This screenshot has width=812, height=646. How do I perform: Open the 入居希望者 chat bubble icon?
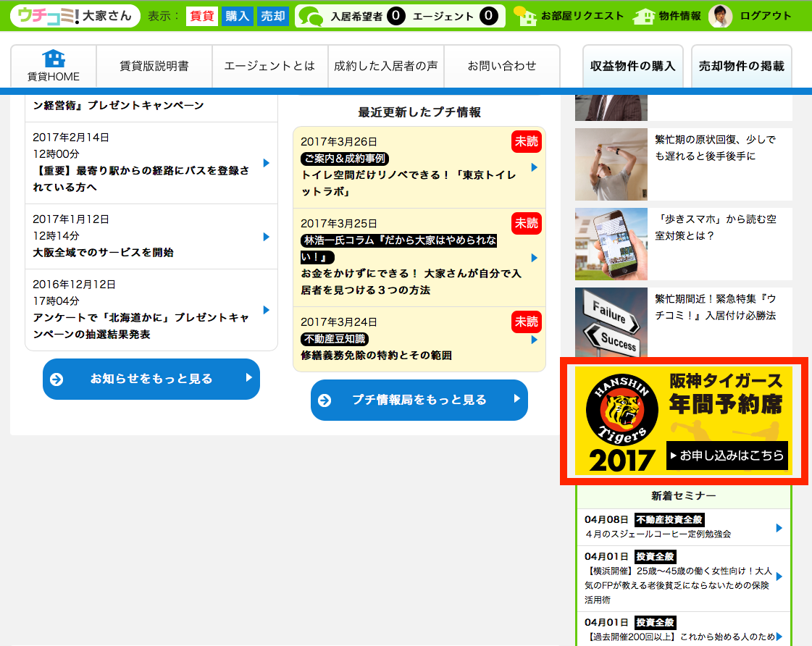coord(311,17)
